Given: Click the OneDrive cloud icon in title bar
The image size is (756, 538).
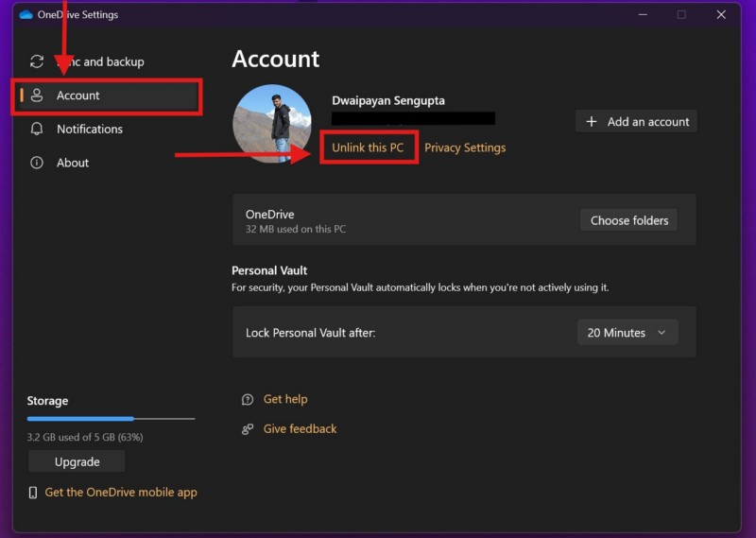Looking at the screenshot, I should [26, 15].
